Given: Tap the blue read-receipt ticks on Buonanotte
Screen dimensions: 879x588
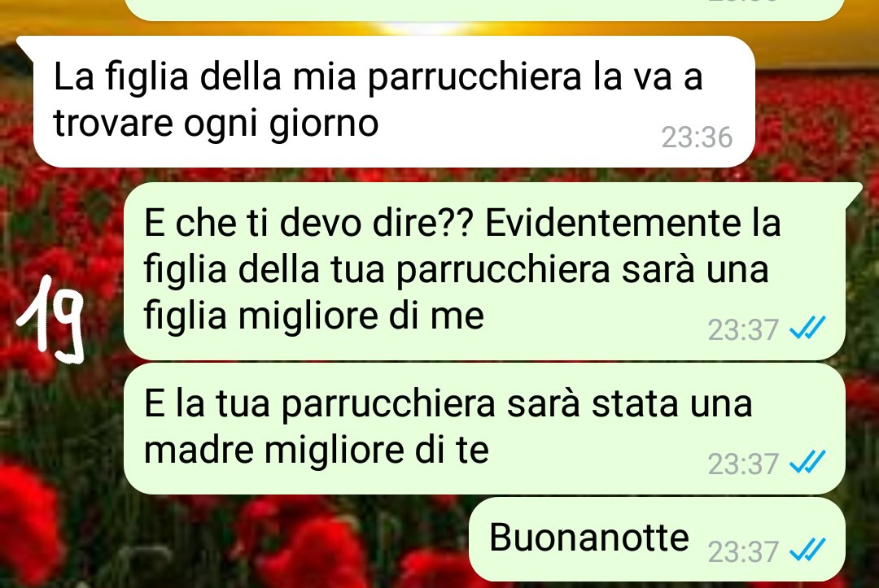Looking at the screenshot, I should click(807, 549).
